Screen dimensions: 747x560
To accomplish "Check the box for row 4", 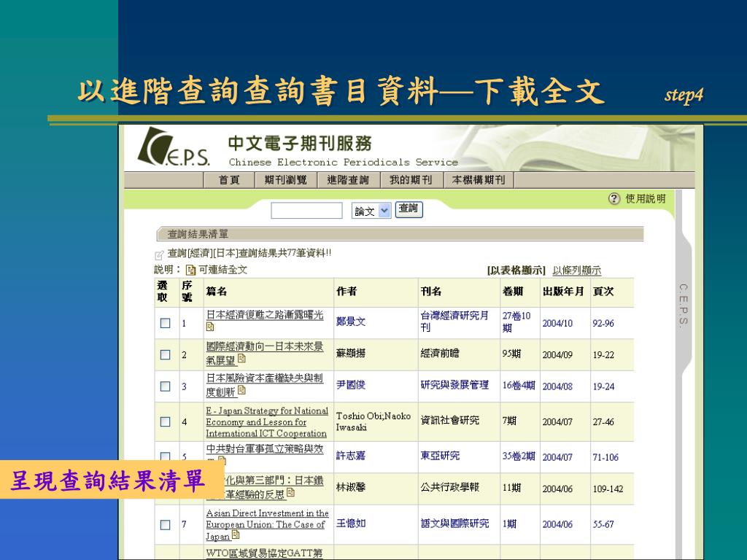I will [166, 422].
